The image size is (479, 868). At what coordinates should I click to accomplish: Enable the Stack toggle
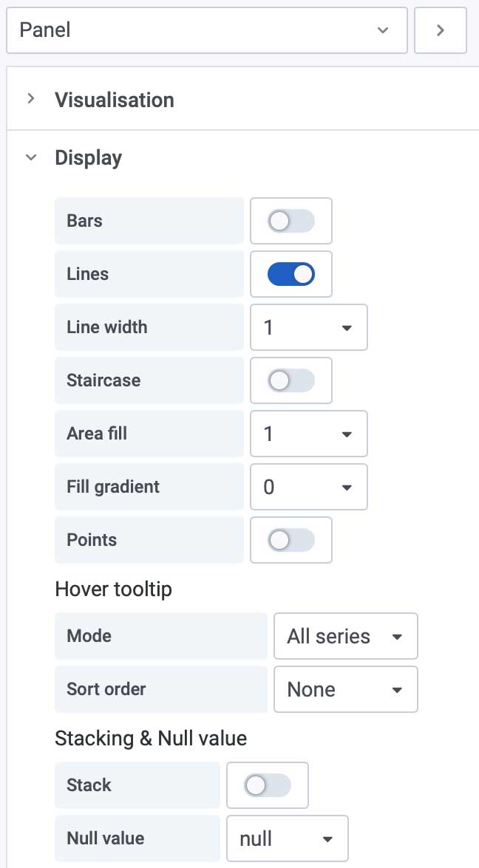click(x=268, y=785)
